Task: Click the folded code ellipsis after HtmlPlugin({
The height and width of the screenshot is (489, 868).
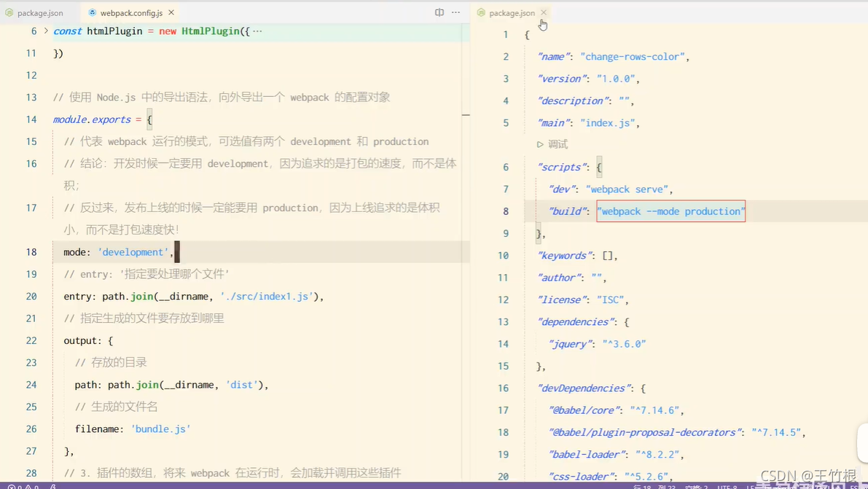Action: pos(257,31)
